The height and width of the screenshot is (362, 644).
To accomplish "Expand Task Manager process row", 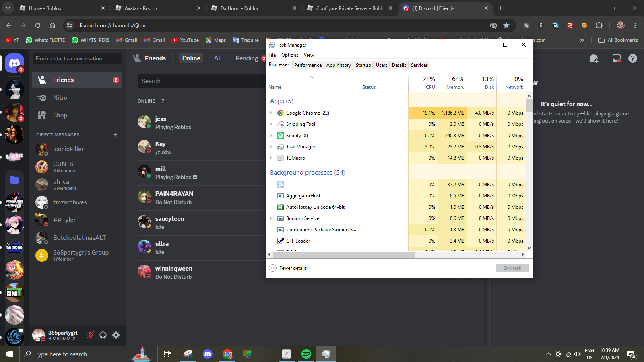I will point(271,147).
